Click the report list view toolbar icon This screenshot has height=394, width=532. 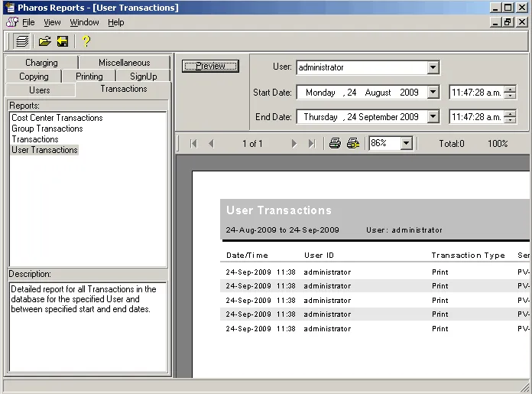coord(22,41)
